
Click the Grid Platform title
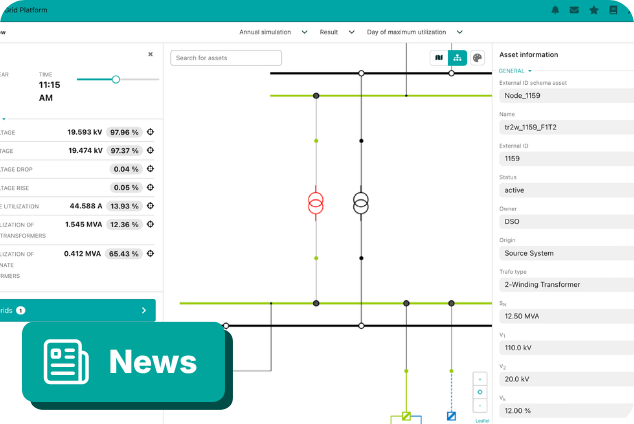25,10
